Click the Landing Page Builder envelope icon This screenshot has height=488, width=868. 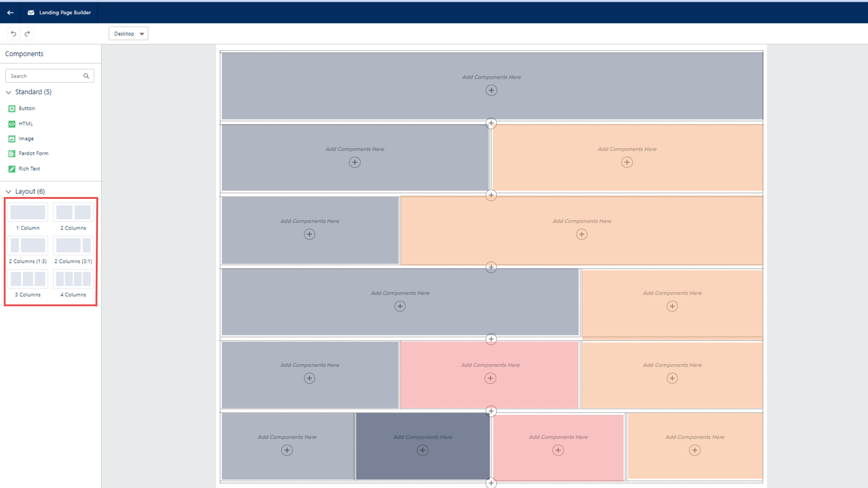coord(31,13)
